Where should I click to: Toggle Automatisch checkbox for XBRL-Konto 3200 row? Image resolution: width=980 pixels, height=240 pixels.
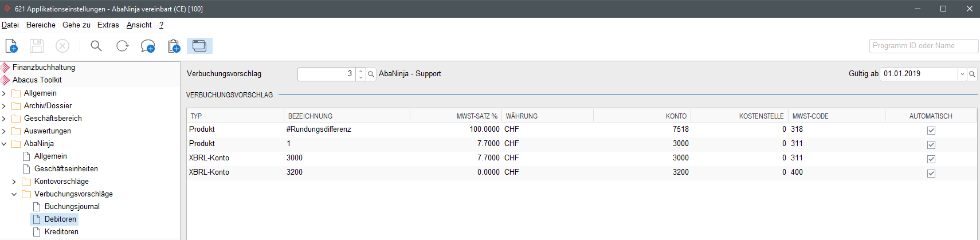click(x=931, y=174)
